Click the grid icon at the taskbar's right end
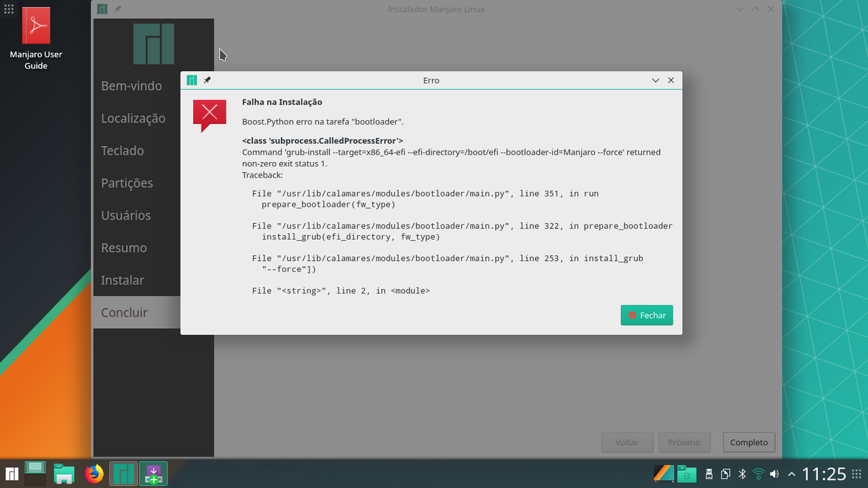 pyautogui.click(x=857, y=474)
